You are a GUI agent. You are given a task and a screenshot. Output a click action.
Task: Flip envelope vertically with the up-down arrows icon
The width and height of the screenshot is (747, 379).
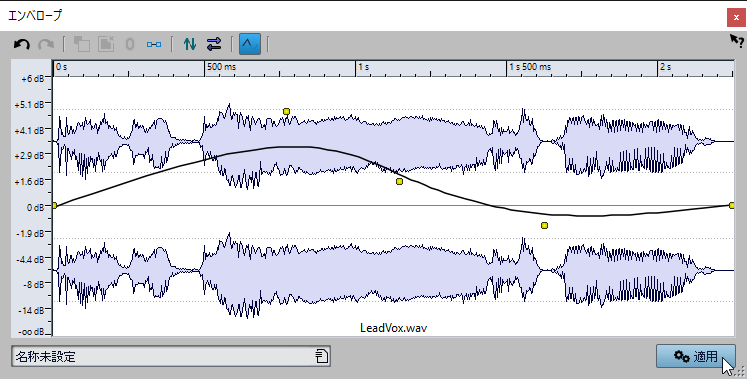190,44
